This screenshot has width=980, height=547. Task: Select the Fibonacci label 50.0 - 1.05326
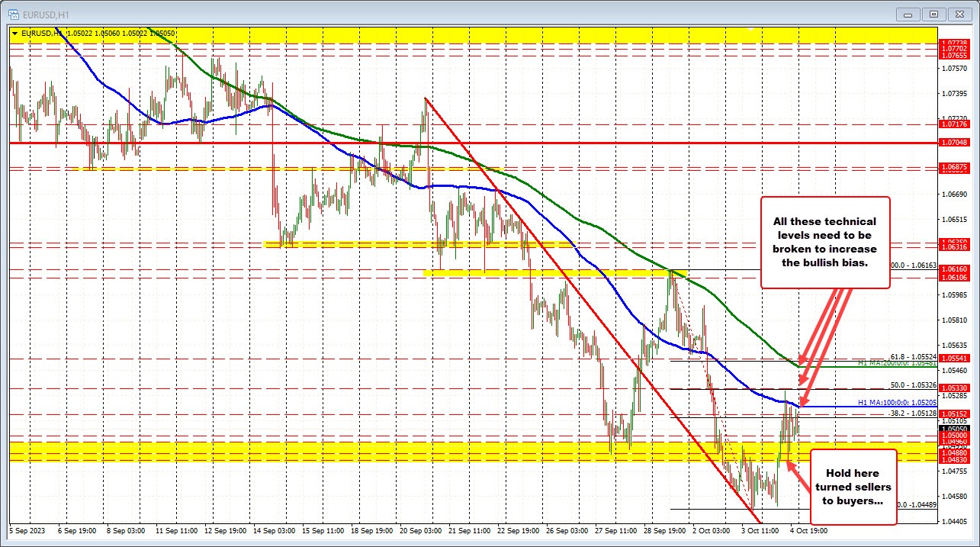point(913,385)
